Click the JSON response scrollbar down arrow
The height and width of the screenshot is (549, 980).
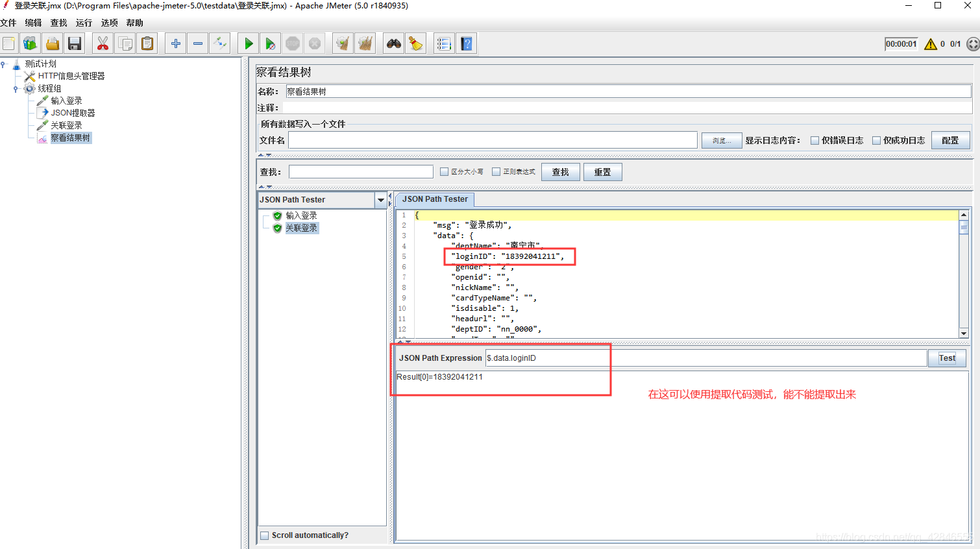coord(964,333)
